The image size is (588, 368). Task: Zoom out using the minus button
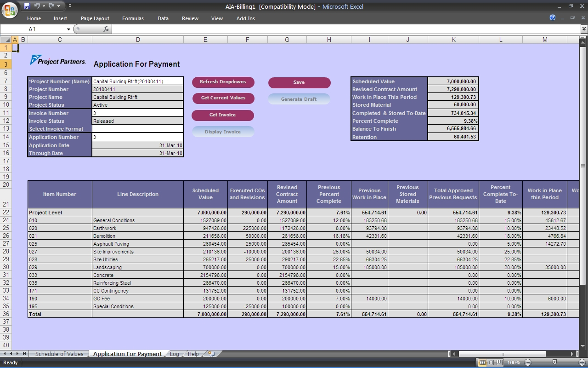528,362
